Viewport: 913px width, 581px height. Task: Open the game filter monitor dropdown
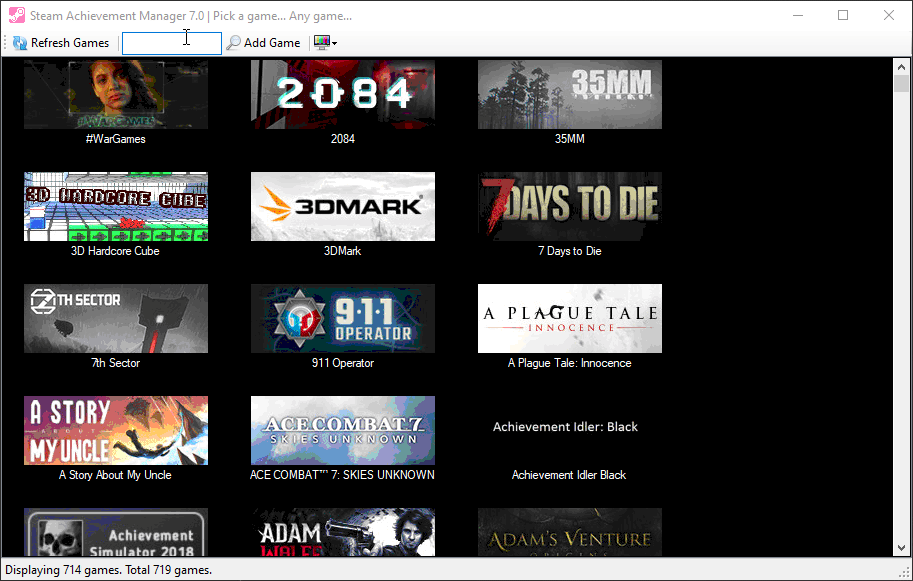325,42
